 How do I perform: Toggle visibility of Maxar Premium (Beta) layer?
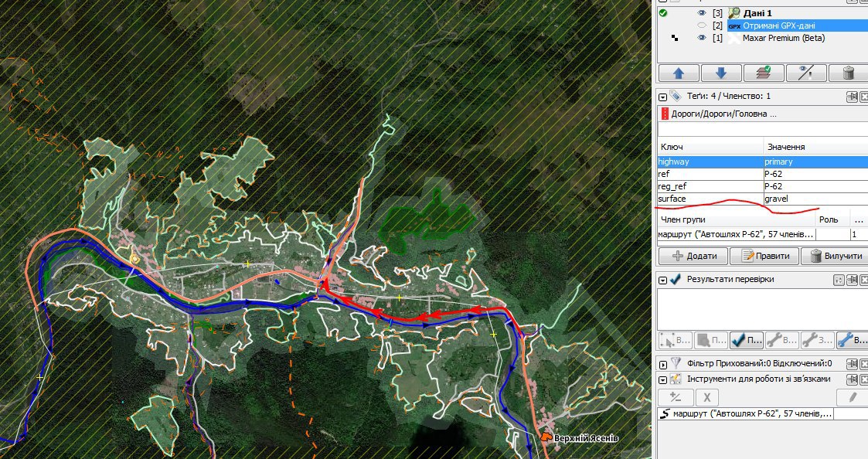click(x=701, y=38)
